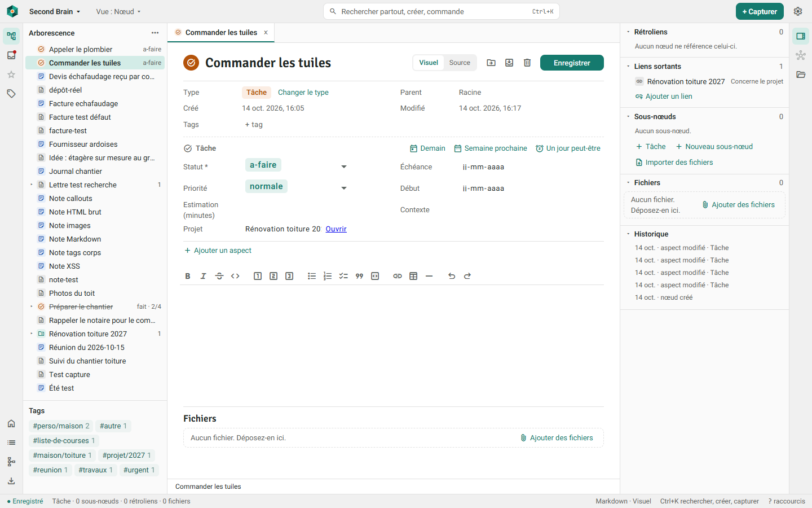Switch editor to Visuel mode

tap(429, 63)
